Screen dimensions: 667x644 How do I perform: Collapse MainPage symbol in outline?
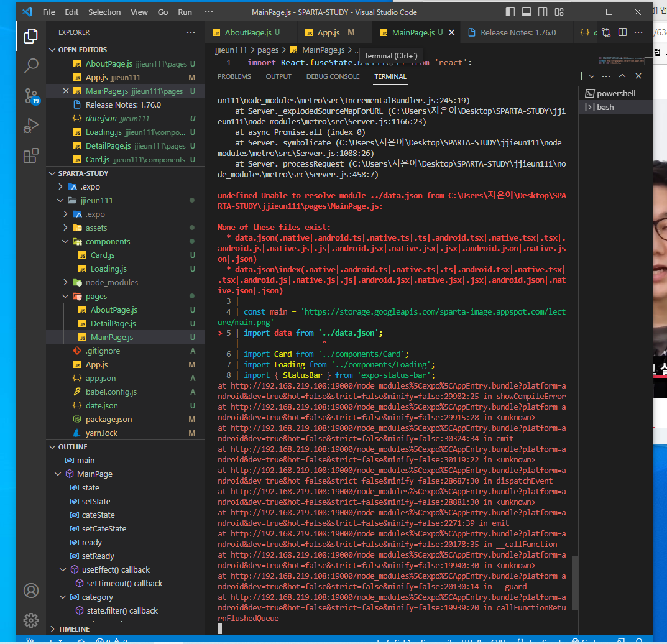(58, 474)
